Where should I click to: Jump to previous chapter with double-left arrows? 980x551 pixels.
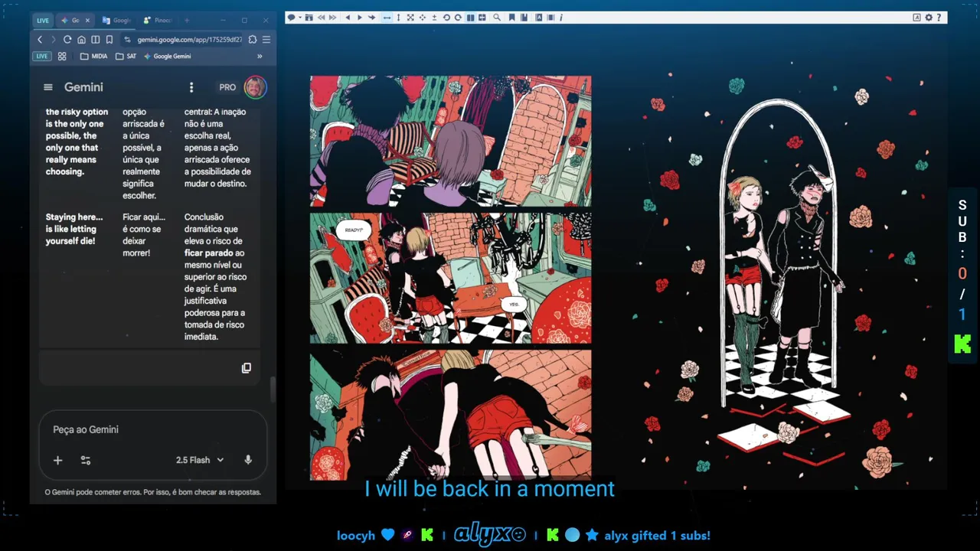[321, 18]
